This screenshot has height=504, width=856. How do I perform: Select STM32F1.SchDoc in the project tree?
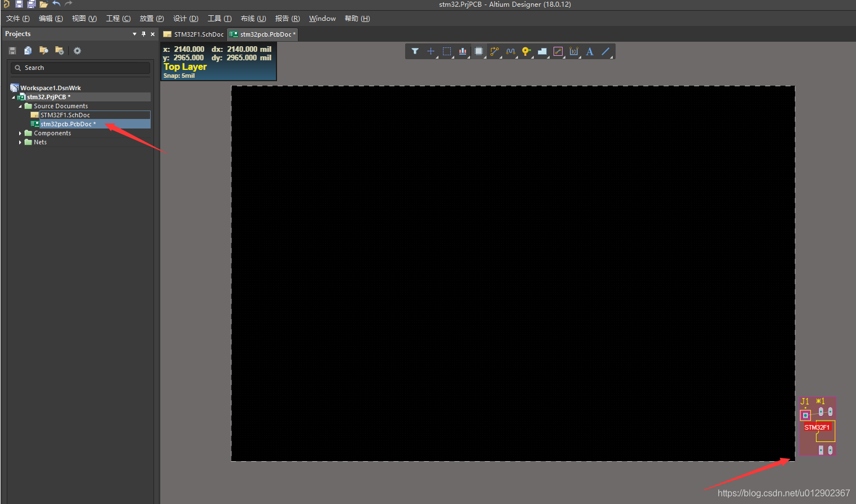[x=65, y=115]
